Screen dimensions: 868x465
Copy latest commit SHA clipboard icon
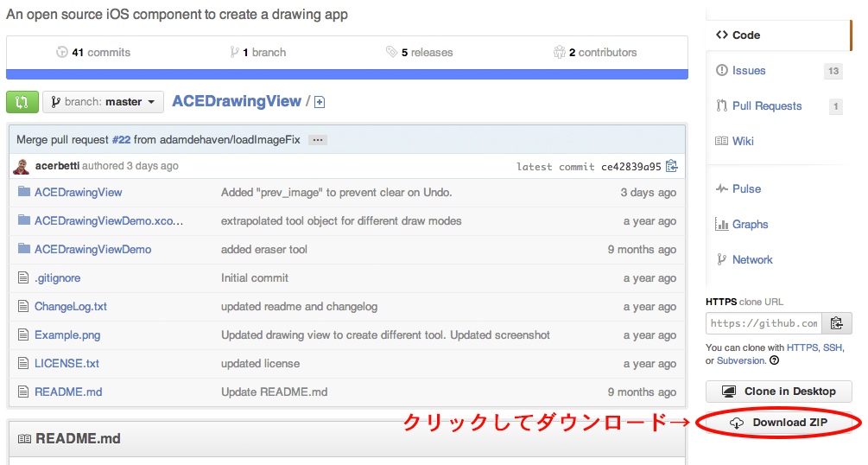[671, 166]
